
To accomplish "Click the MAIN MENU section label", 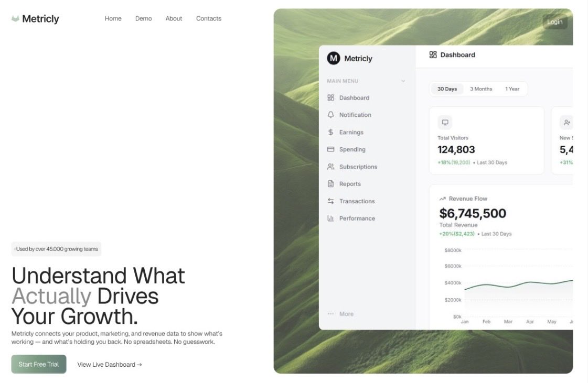I will (x=343, y=81).
